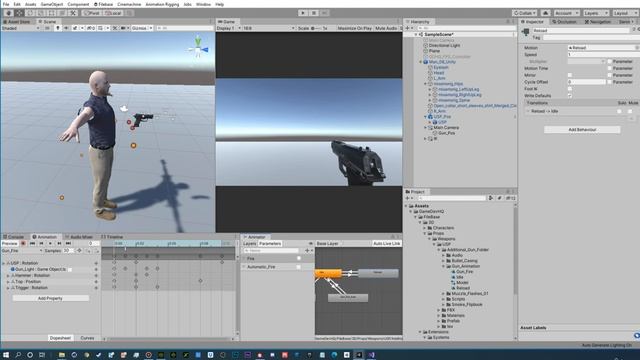
Task: Go to first animation keyframe
Action: pyautogui.click(x=32, y=243)
